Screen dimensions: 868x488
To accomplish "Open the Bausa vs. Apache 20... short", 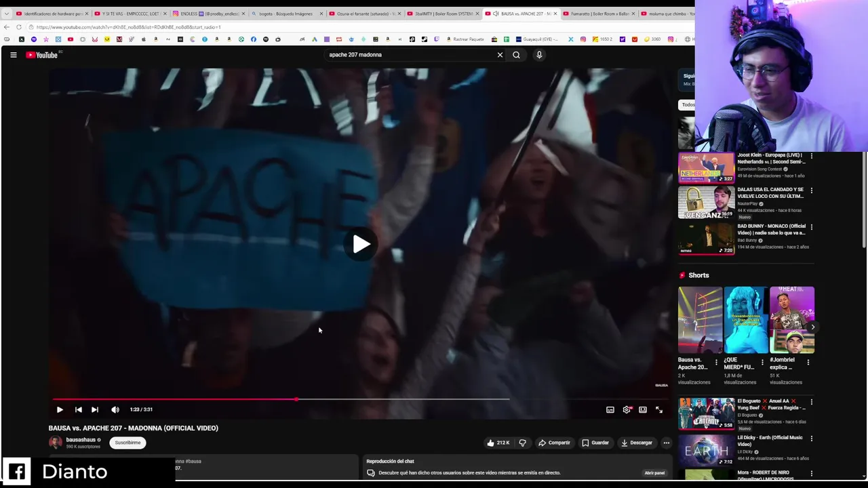I will point(701,320).
